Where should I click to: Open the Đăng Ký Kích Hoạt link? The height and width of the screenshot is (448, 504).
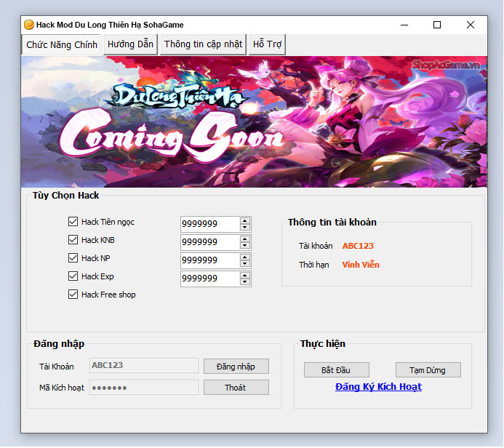point(378,387)
